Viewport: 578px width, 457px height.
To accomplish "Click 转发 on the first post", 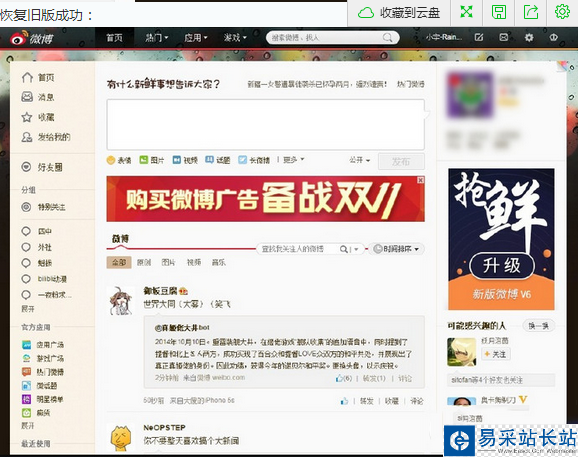I will click(x=366, y=401).
